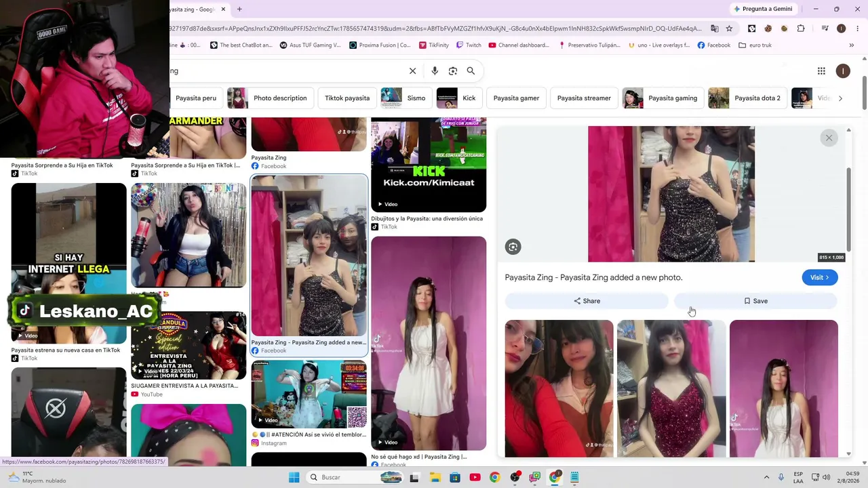Open the SUGAMER ENTREVISTA YouTube result
The image size is (868, 488).
coord(189,345)
